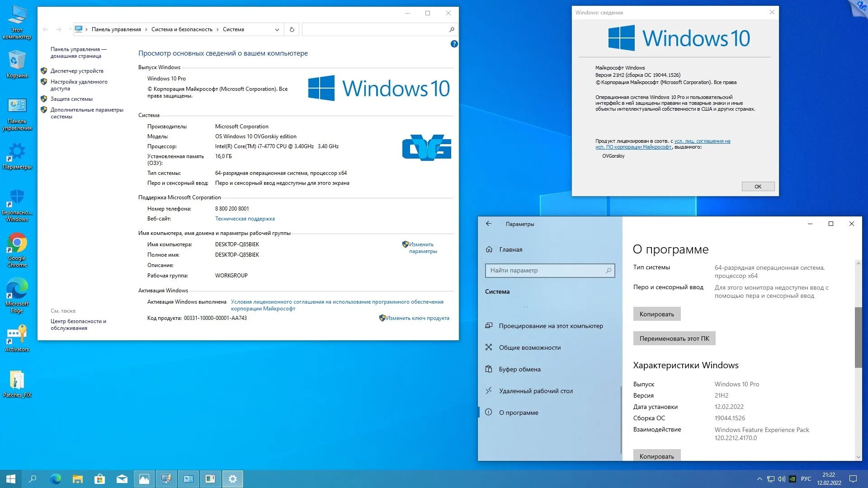Screen dimensions: 868x488
Task: Click Система и безопасность breadcrumb
Action: pos(182,29)
